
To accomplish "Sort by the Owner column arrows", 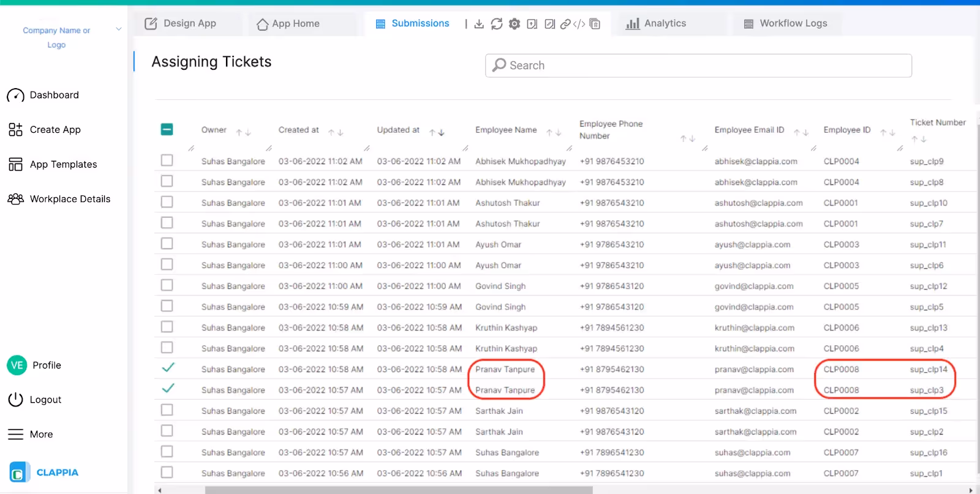I will [x=244, y=132].
